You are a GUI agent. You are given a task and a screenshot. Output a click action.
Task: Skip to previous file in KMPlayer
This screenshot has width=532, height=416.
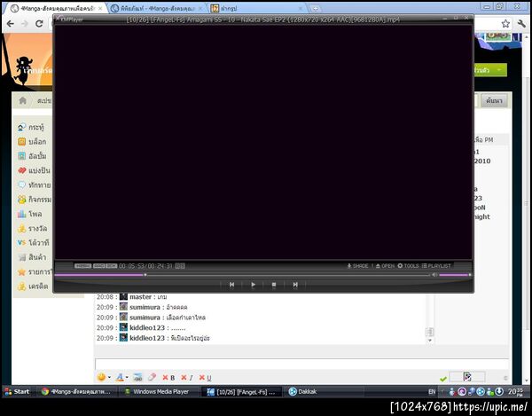pyautogui.click(x=231, y=285)
